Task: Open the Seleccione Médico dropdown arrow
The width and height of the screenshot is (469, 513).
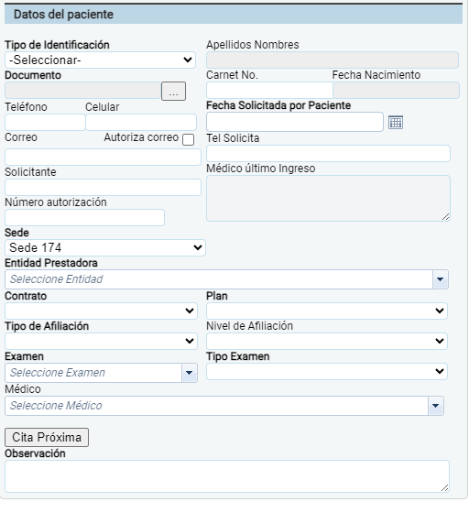Action: coord(435,406)
